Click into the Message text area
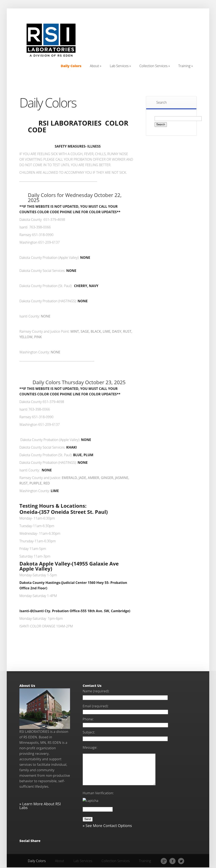The width and height of the screenshot is (216, 868). click(119, 769)
